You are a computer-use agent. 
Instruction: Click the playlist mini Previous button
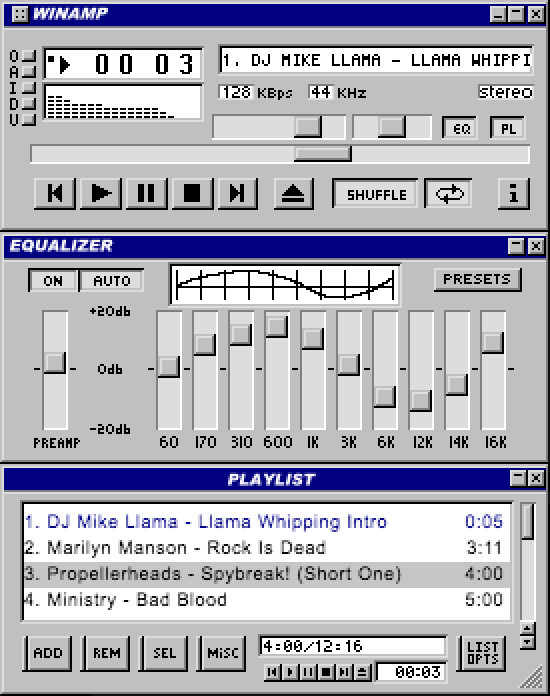(272, 672)
